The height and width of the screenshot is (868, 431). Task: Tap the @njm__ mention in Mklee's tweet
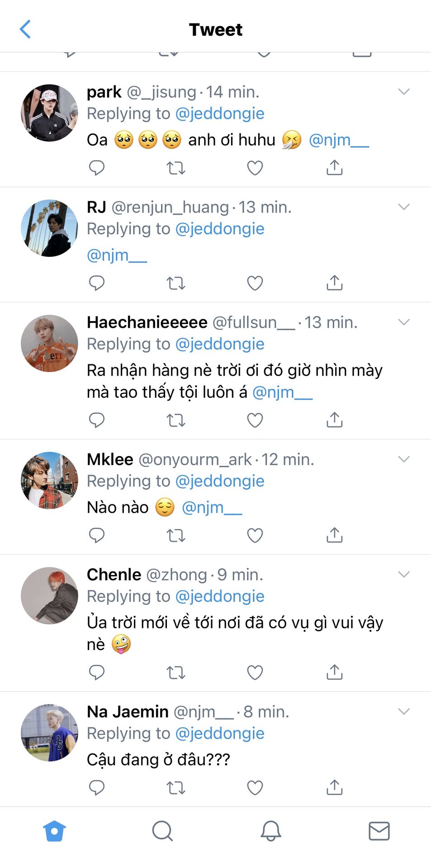212,508
